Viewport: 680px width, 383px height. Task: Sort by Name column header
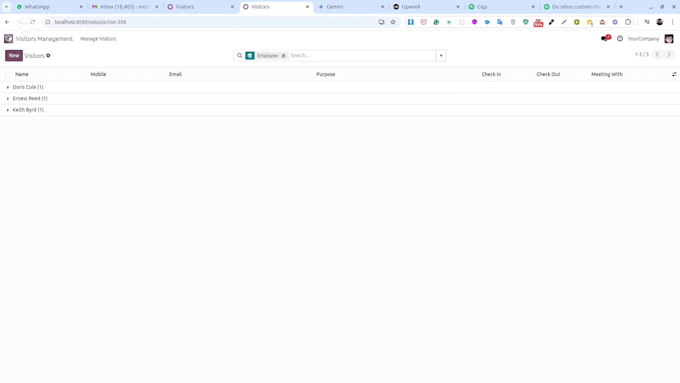point(22,74)
